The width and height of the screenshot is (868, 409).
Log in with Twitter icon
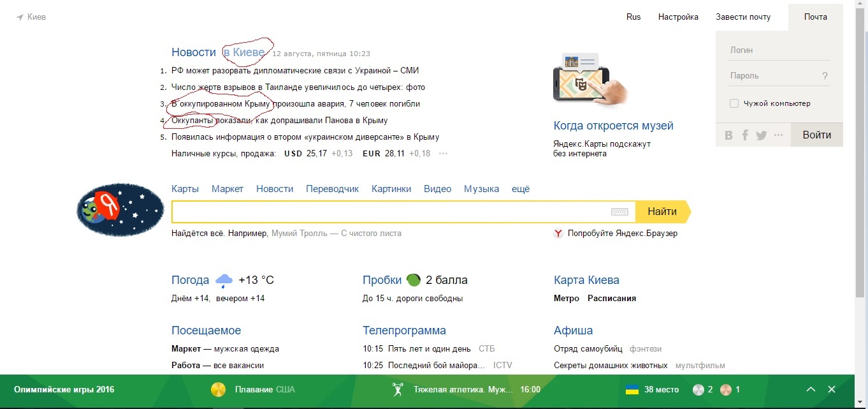(762, 135)
